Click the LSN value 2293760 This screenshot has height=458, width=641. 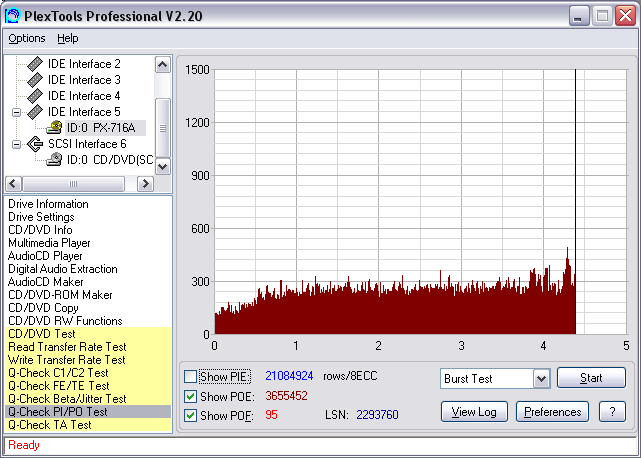pyautogui.click(x=377, y=415)
